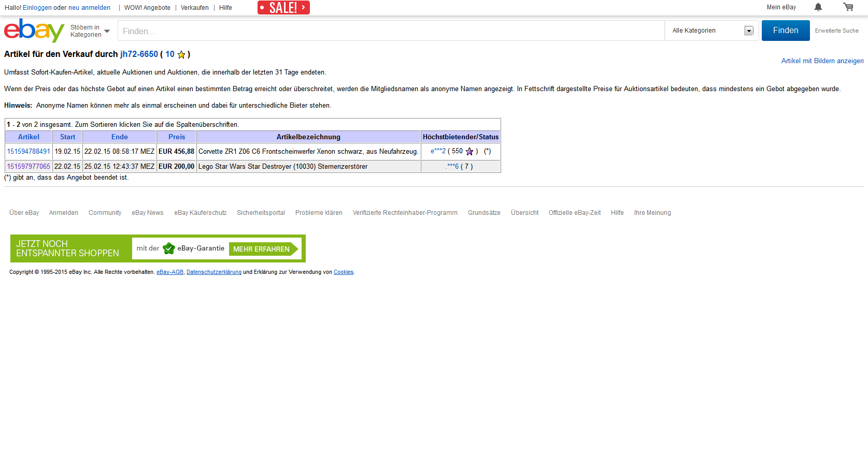Open the Anmelden footer link
Screen dimensions: 868x468
point(64,213)
